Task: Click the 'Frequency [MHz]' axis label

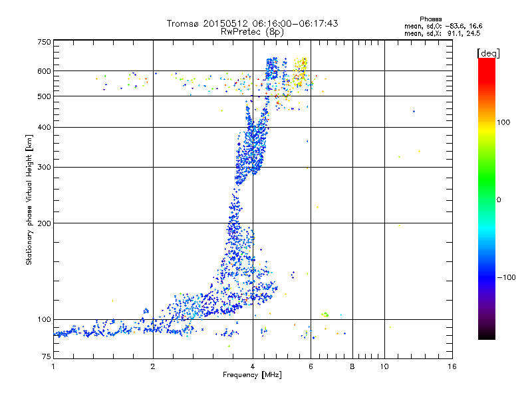Action: 252,375
